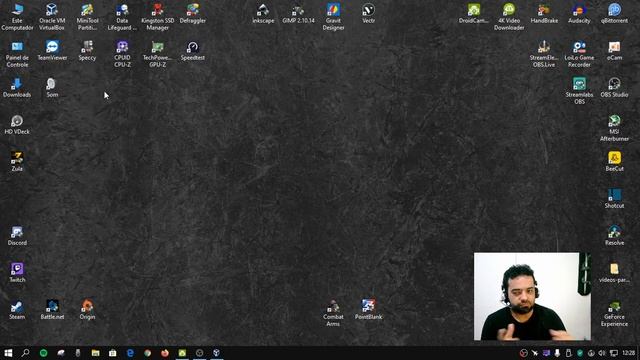
Task: Select the BeeCut desktop icon
Action: tap(614, 162)
